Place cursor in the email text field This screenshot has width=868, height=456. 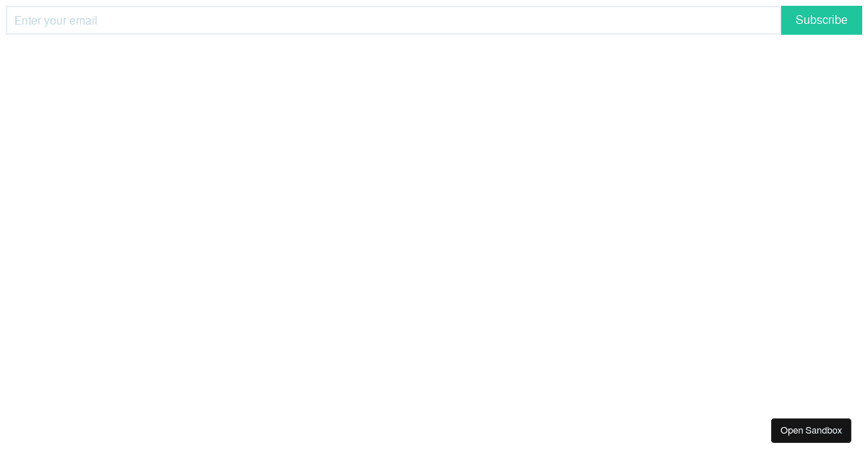393,20
